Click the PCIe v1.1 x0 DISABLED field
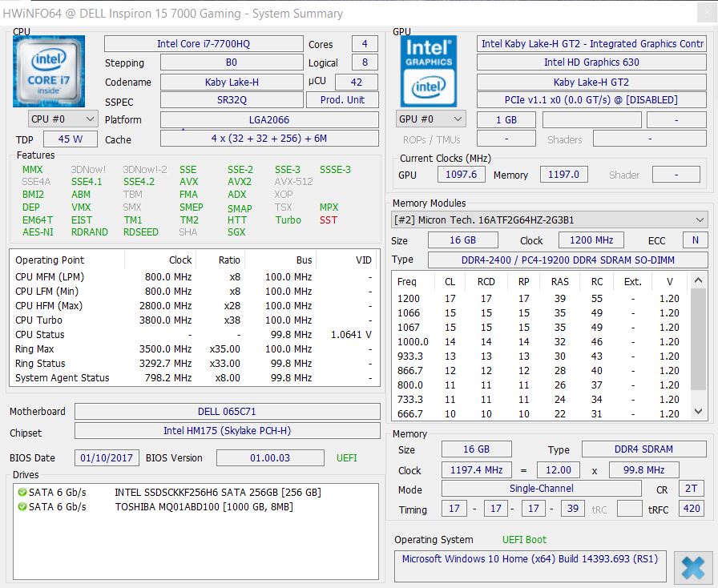Image resolution: width=718 pixels, height=588 pixels. click(591, 100)
